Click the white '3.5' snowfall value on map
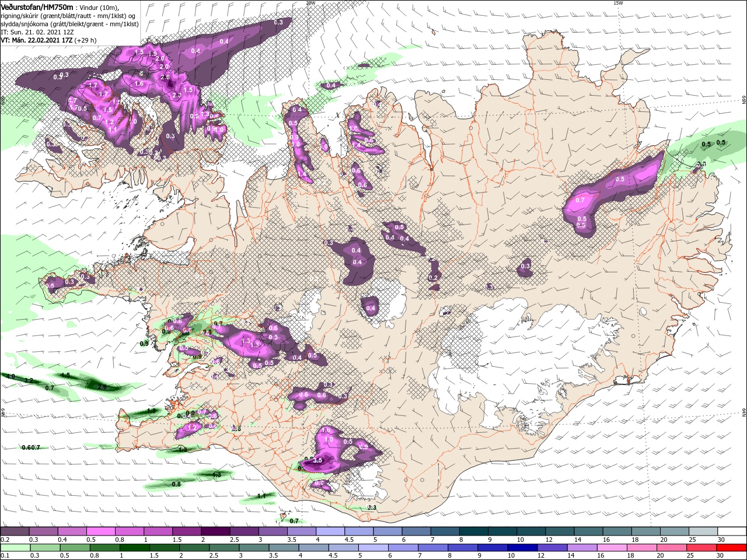 (318, 460)
